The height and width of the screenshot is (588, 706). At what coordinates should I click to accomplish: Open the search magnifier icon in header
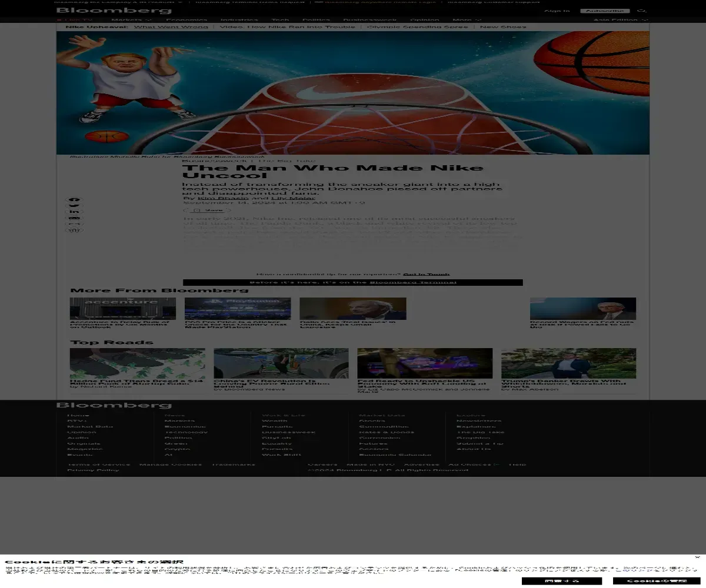coord(642,11)
